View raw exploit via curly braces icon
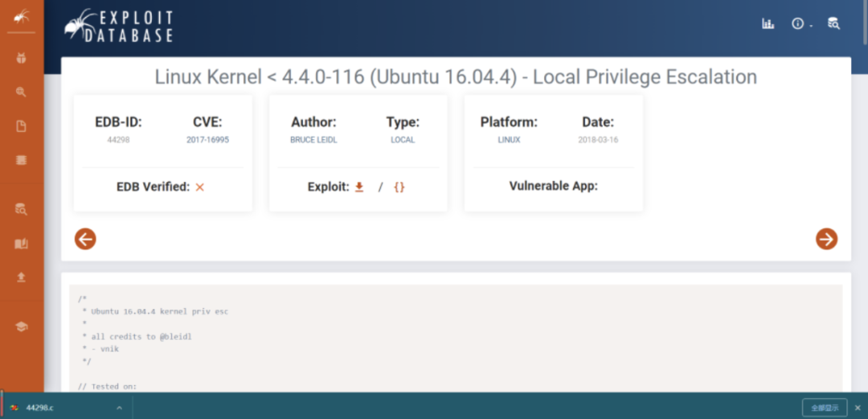Viewport: 868px width, 419px height. [399, 187]
